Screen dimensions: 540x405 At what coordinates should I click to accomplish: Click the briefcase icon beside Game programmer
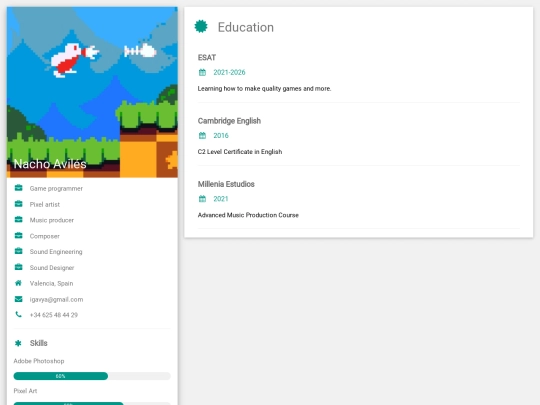point(19,188)
